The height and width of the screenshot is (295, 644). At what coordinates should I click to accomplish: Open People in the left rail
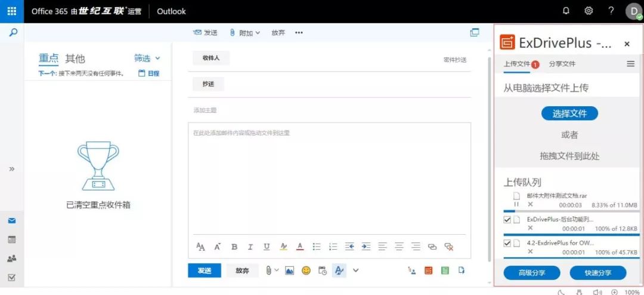point(12,259)
